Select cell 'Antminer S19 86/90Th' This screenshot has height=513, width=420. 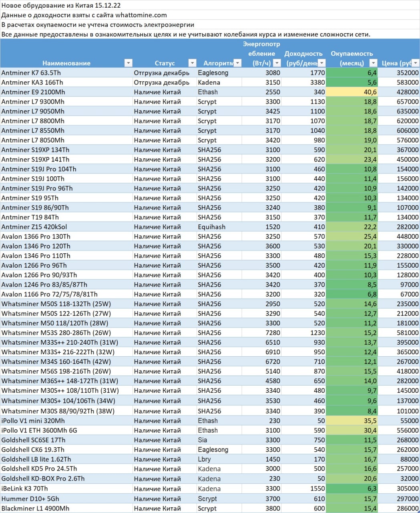66,207
